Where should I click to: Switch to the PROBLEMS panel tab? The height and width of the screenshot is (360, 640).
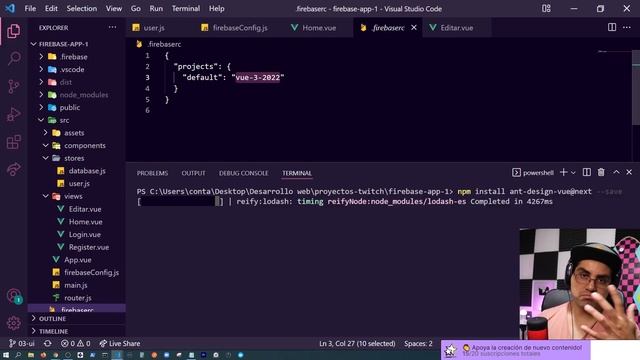pos(152,173)
